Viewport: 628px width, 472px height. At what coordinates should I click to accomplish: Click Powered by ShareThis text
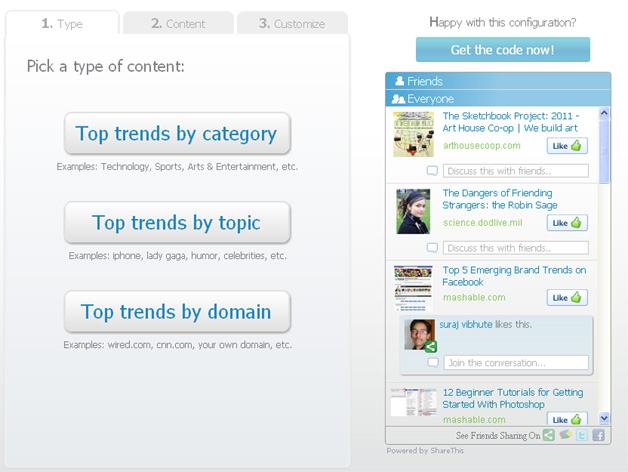(425, 450)
